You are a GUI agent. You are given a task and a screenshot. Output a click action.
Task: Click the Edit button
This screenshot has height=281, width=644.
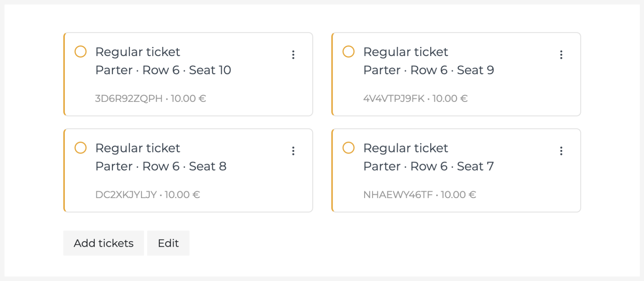point(168,243)
